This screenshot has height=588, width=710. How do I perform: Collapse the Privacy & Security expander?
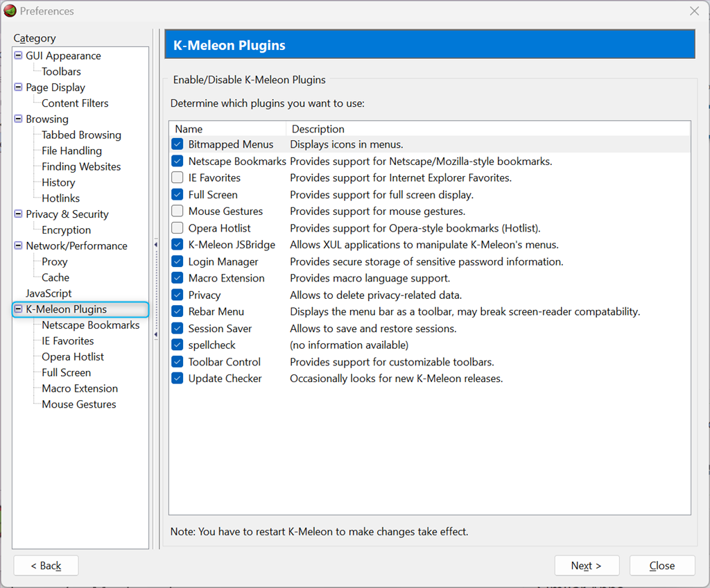[x=18, y=214]
